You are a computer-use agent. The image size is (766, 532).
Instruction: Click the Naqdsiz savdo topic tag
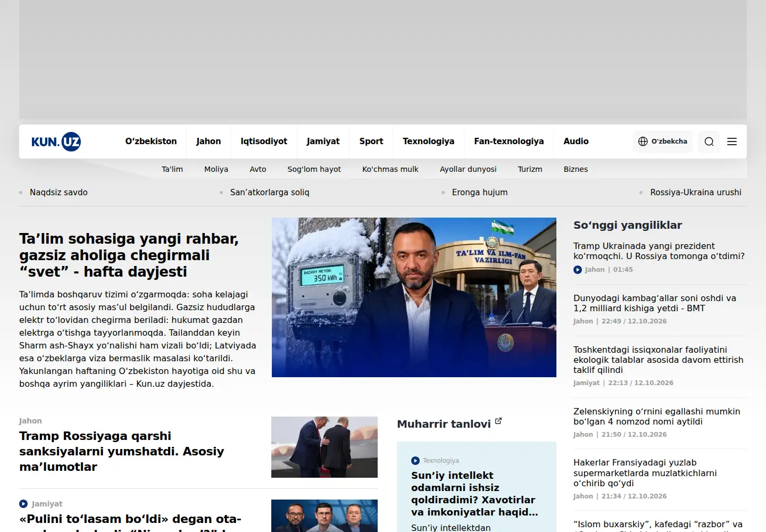point(59,193)
